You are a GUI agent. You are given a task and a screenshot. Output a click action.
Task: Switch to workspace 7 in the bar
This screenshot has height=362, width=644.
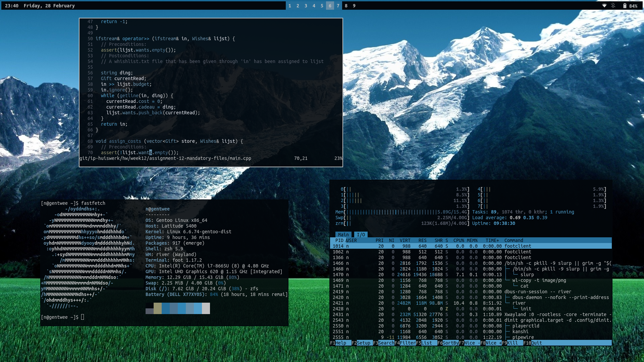(338, 6)
